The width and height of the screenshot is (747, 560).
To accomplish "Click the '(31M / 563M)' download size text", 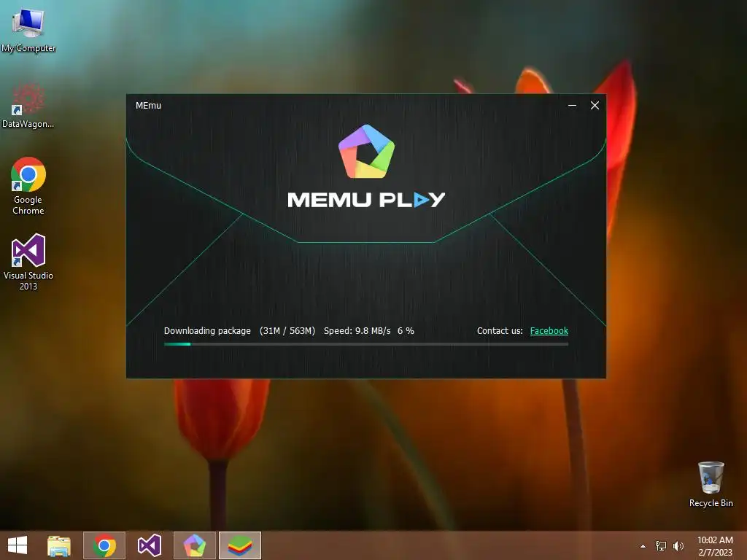I will [287, 330].
